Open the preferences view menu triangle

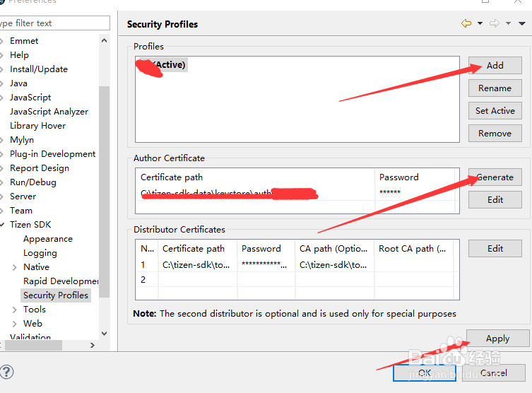[522, 23]
